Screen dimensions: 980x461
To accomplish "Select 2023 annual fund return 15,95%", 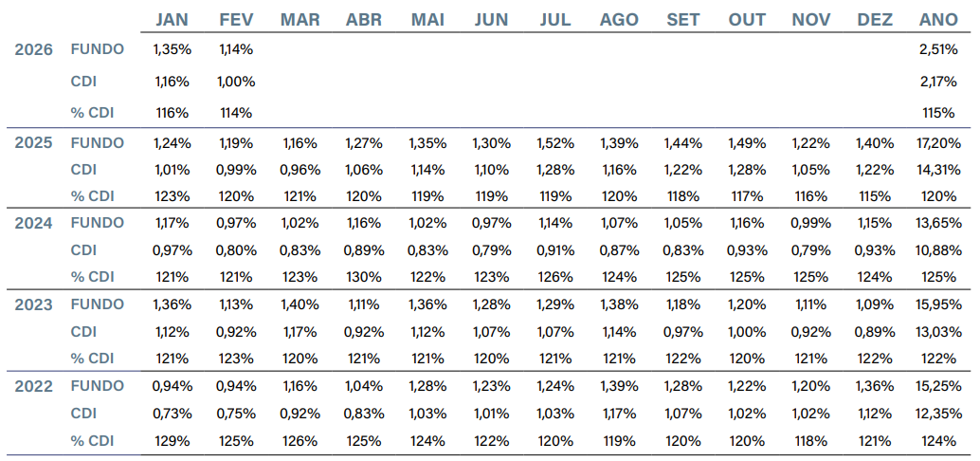I will [x=938, y=305].
